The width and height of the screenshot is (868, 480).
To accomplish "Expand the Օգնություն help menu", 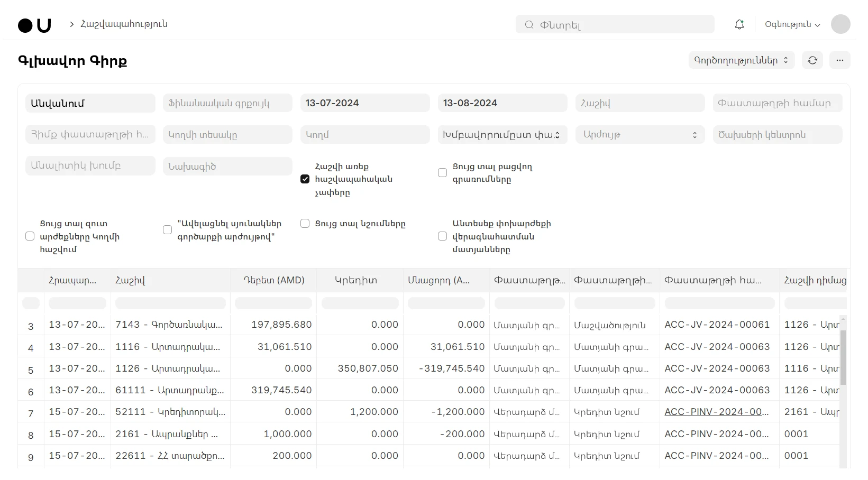I will 792,24.
